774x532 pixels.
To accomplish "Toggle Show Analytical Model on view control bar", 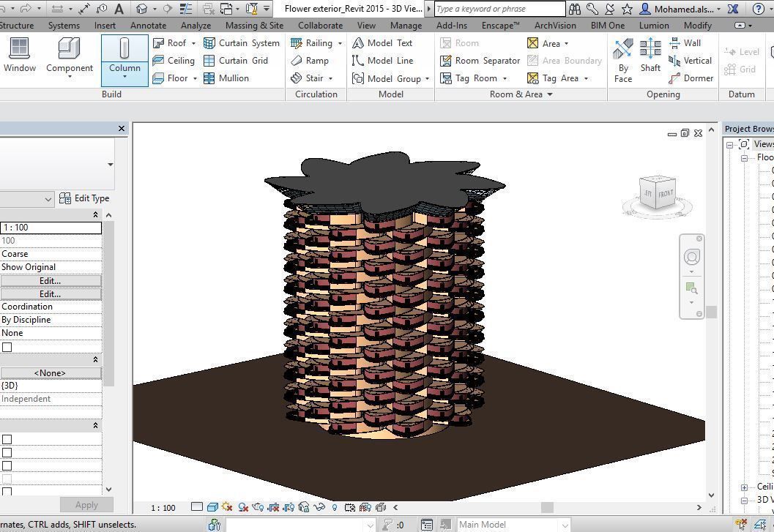I will (365, 507).
